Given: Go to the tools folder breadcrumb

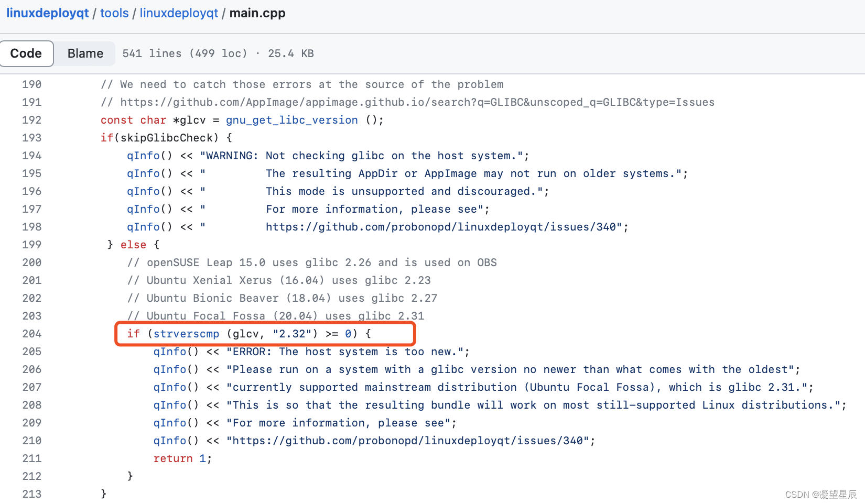Looking at the screenshot, I should point(114,13).
